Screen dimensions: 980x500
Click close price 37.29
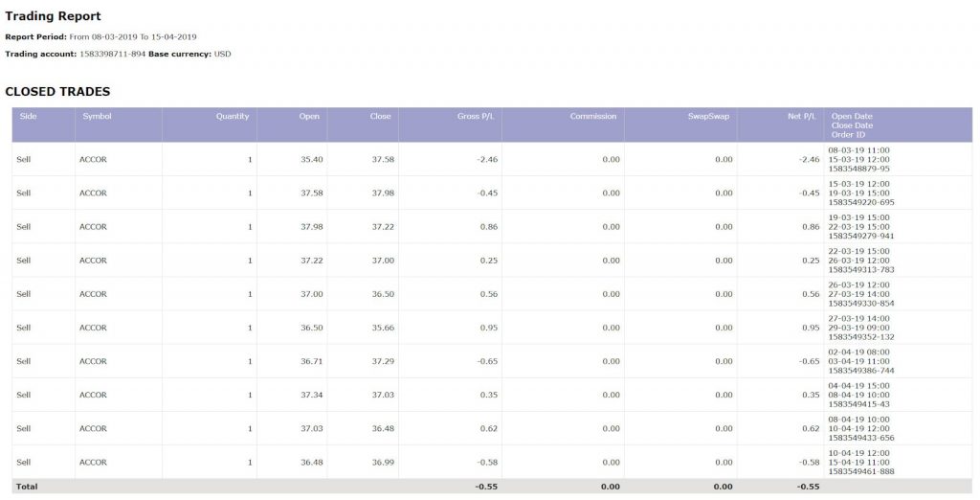[383, 362]
